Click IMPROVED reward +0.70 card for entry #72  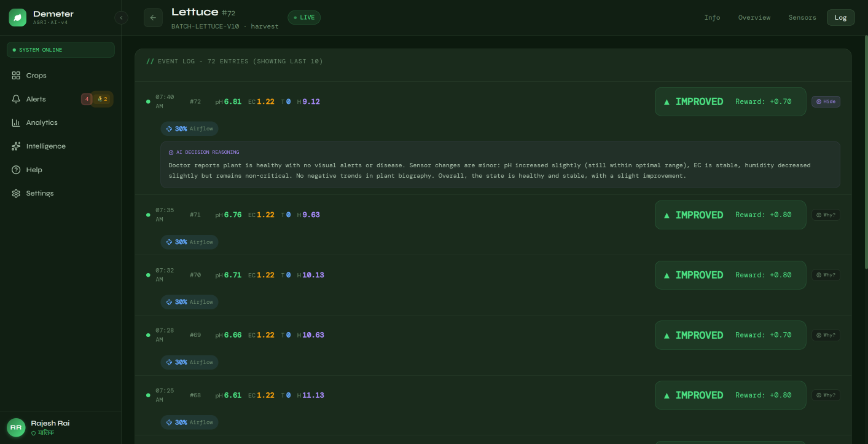(730, 101)
